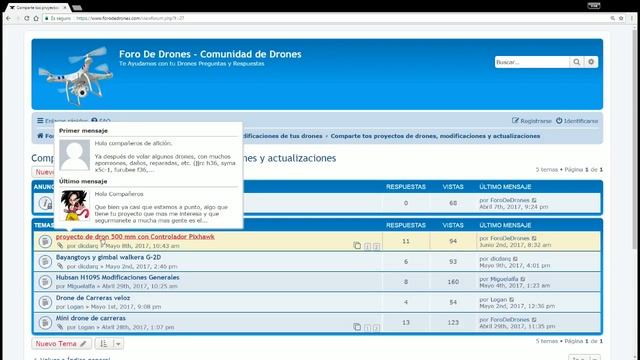Click RESPUESTAS value 11 for Pixhawk topic
The height and width of the screenshot is (360, 640).
click(406, 241)
